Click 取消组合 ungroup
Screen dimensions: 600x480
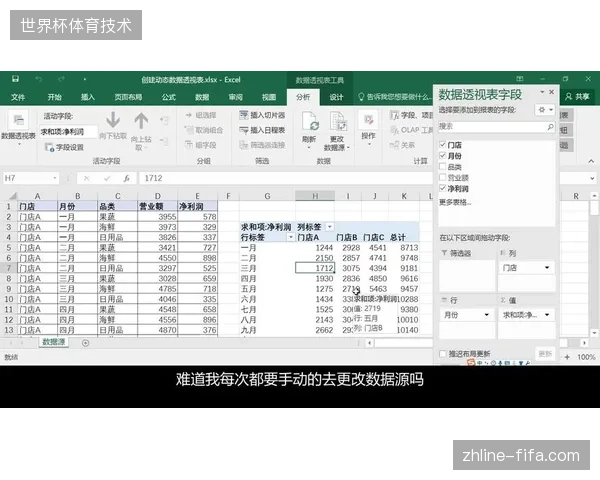click(x=204, y=130)
